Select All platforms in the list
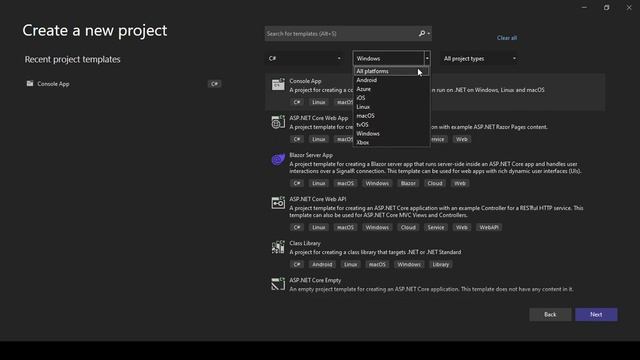Screen dimensions: 640x360 coord(391,71)
